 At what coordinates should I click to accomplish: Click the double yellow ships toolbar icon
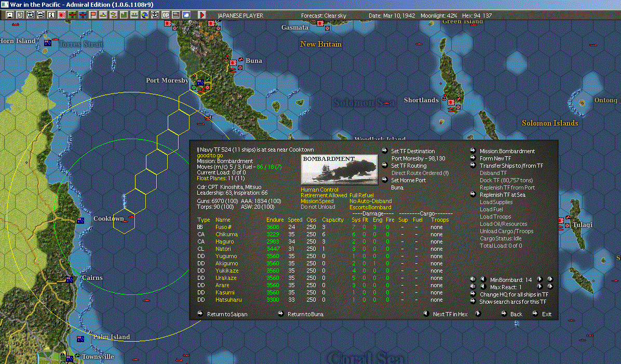tap(114, 15)
